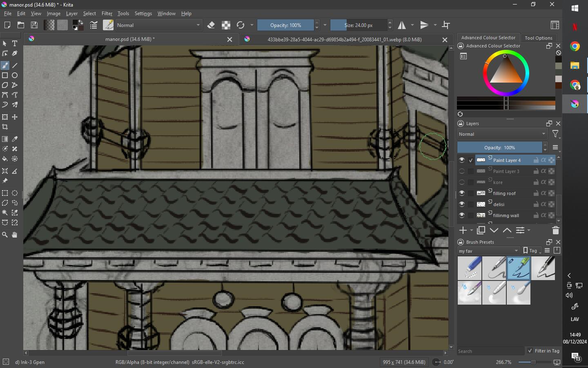Image resolution: width=588 pixels, height=368 pixels.
Task: Select the blue pencil brush preset
Action: 470,268
